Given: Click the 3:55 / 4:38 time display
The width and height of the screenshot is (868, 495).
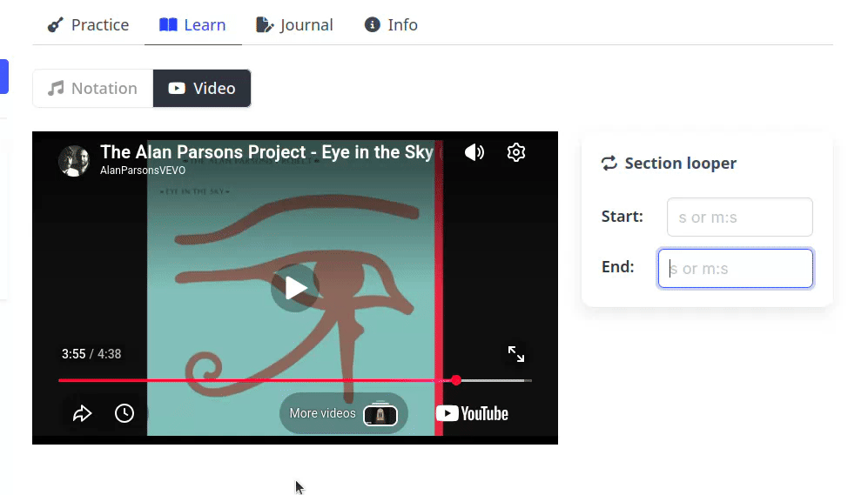Looking at the screenshot, I should point(91,354).
